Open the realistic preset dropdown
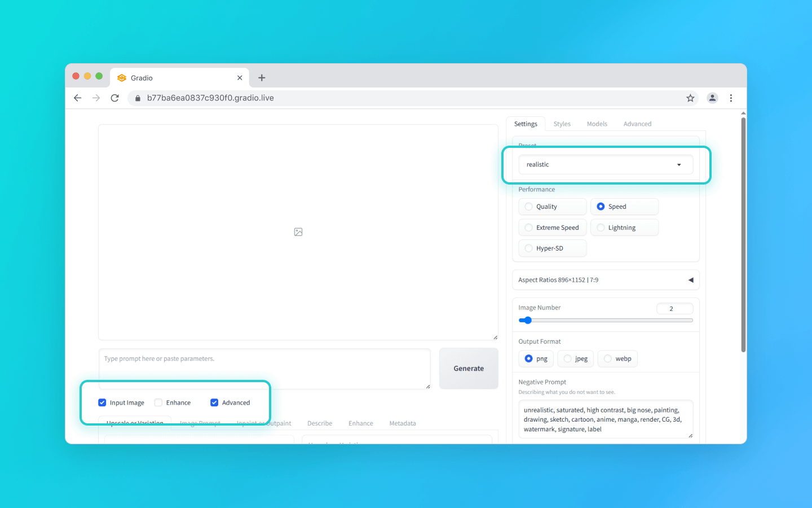Screen dimensions: 812x508 click(x=606, y=165)
